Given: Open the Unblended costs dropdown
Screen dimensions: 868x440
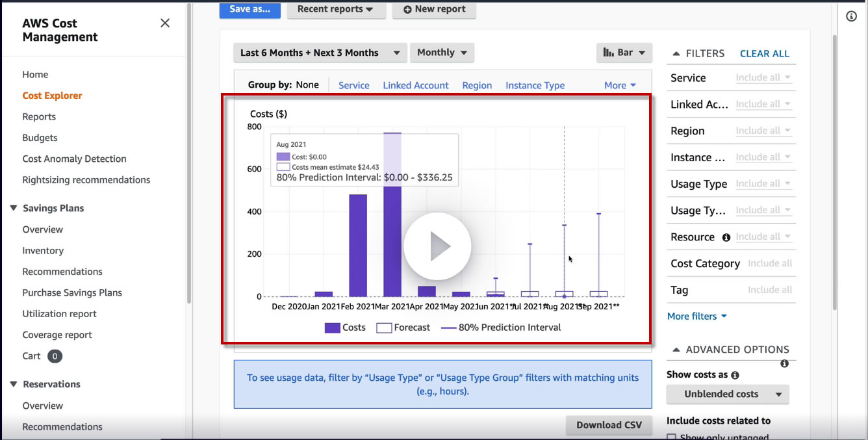Looking at the screenshot, I should [728, 394].
